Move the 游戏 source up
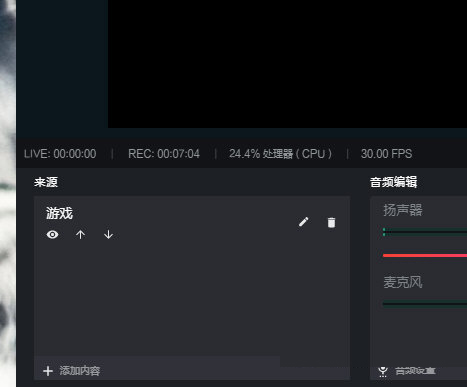This screenshot has width=467, height=387. pyautogui.click(x=80, y=235)
